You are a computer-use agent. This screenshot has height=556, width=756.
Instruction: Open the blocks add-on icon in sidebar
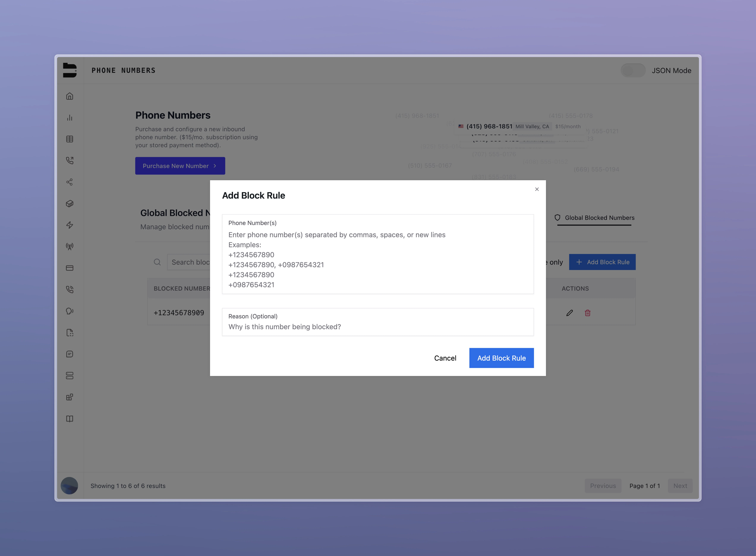click(70, 397)
